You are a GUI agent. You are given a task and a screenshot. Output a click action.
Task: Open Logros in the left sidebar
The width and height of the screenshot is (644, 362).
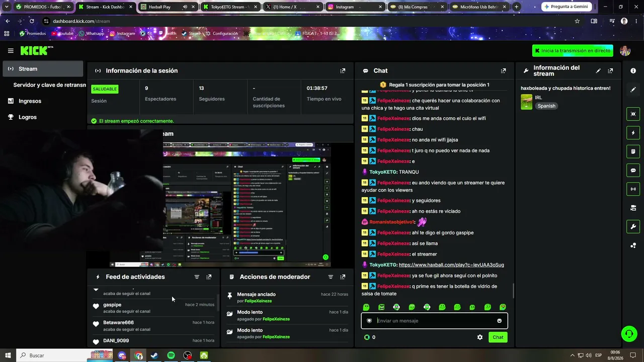43,117
